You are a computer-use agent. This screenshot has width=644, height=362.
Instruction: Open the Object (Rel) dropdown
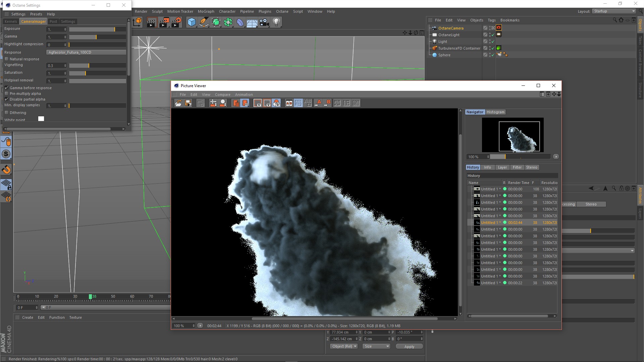[344, 346]
